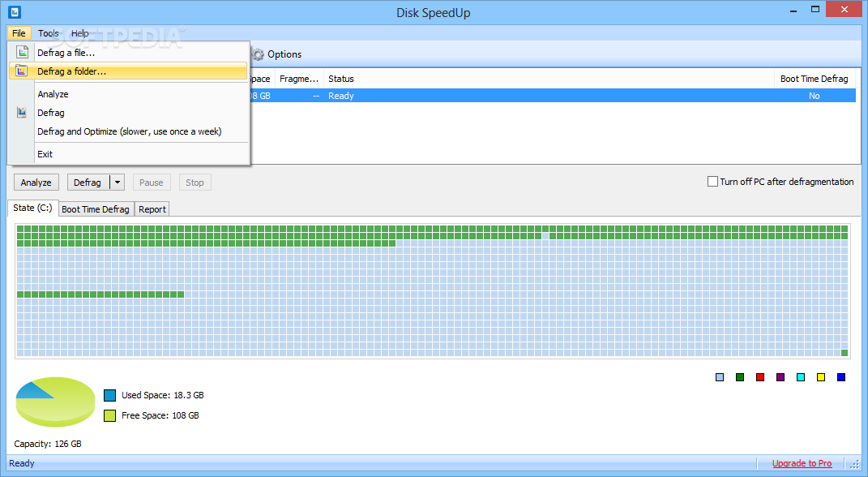Image resolution: width=868 pixels, height=477 pixels.
Task: Select Defrag in the File menu
Action: 128,113
